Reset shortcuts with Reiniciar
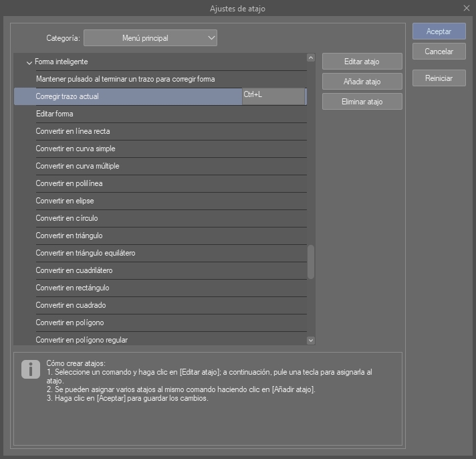This screenshot has height=459, width=476. 439,78
